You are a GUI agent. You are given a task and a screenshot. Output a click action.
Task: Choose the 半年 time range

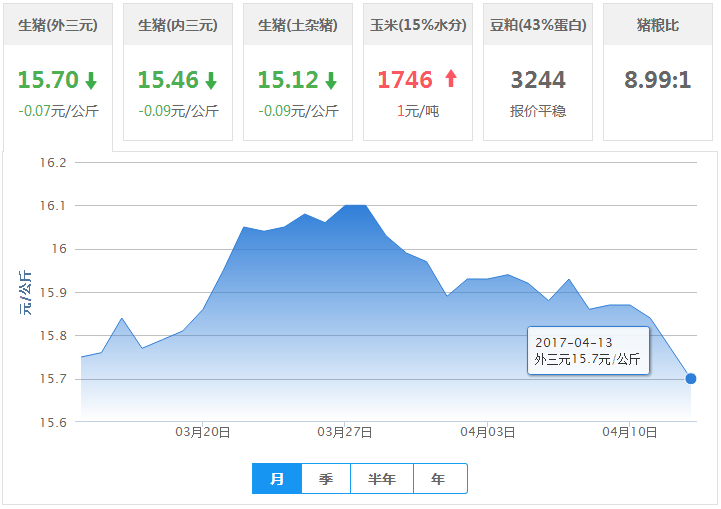pyautogui.click(x=382, y=479)
